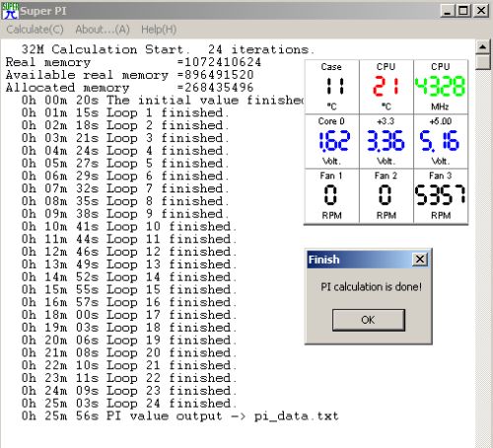
Task: Click the 'Loop 5 finished' line
Action: pyautogui.click(x=125, y=163)
